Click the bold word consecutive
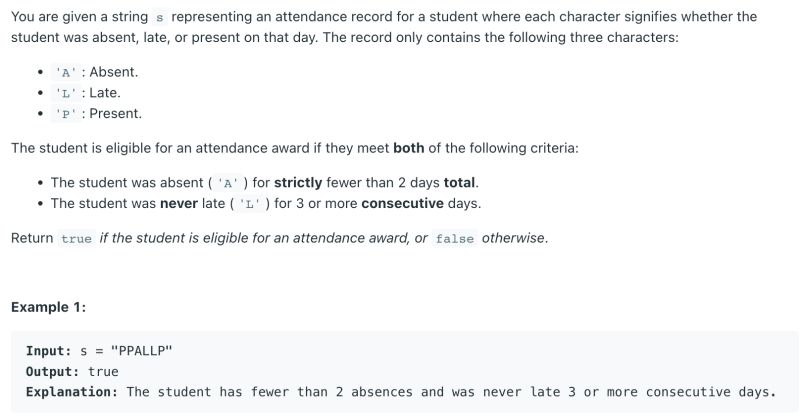 coord(403,204)
